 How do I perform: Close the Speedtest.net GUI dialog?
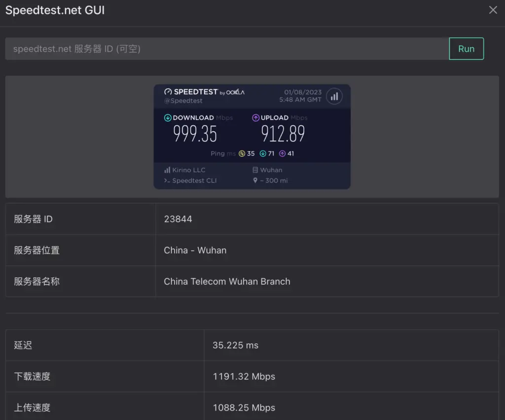pyautogui.click(x=493, y=10)
